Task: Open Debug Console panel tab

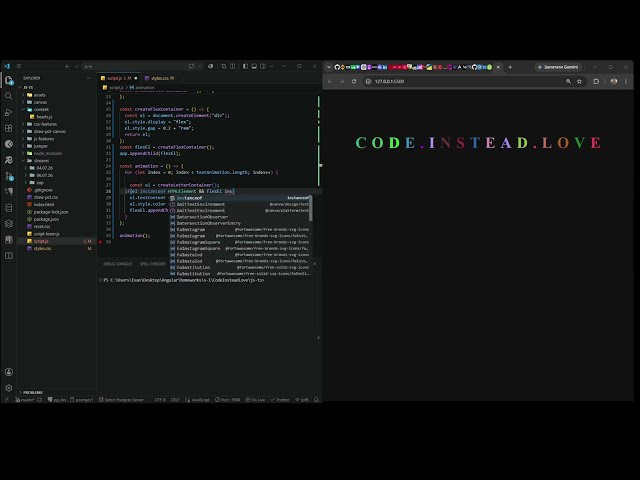Action: pos(118,264)
